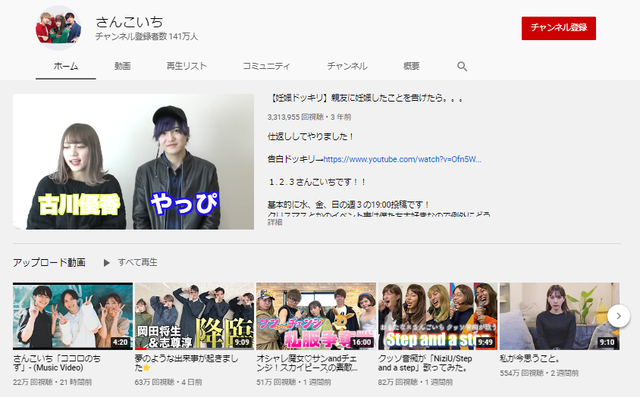Open the featured 妊娠ドッキリ video title
Image resolution: width=640 pixels, height=397 pixels.
366,98
